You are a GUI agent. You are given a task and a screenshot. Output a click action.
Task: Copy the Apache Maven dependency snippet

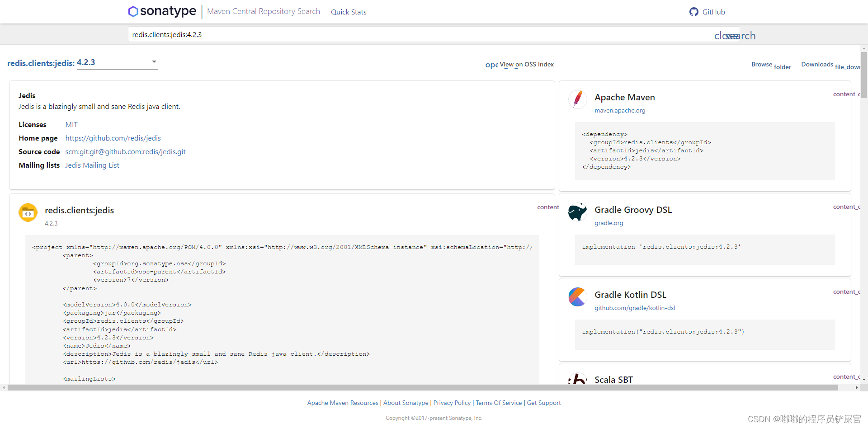846,94
